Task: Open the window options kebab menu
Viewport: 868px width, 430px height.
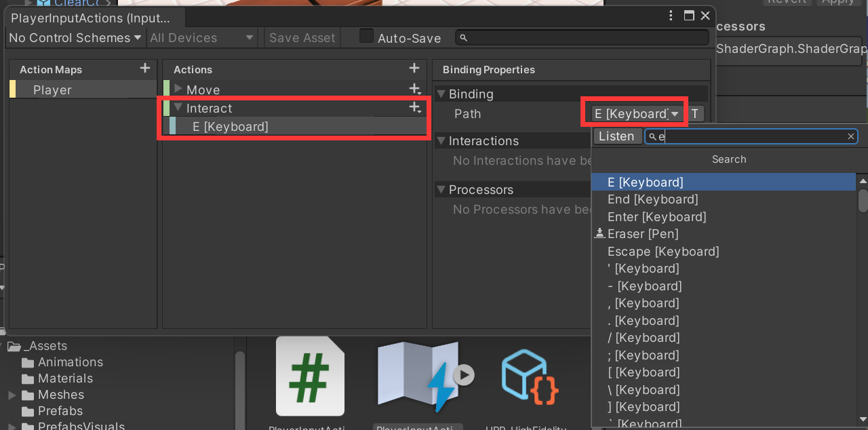Action: coord(670,15)
